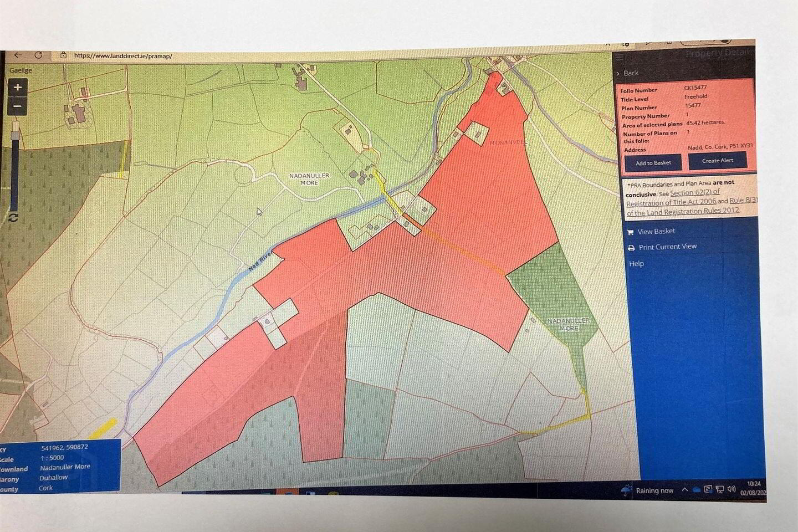
Task: Click the volume speaker icon in taskbar
Action: [731, 489]
